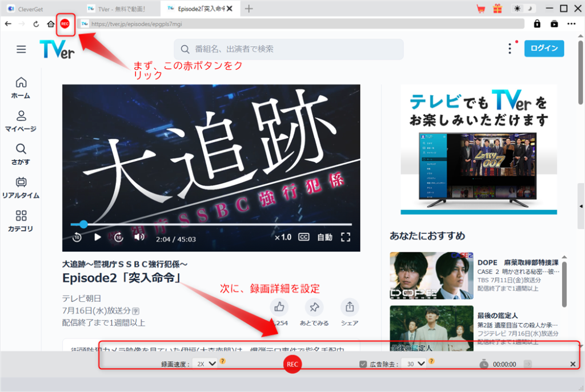
Task: Click the help icon beside 録画速度
Action: tap(222, 361)
